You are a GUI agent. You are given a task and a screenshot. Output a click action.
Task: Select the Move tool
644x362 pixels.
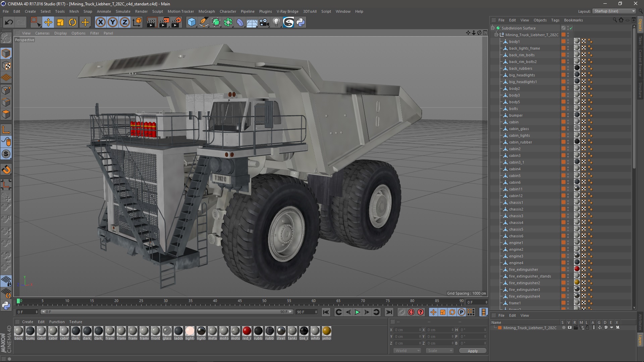pyautogui.click(x=48, y=22)
